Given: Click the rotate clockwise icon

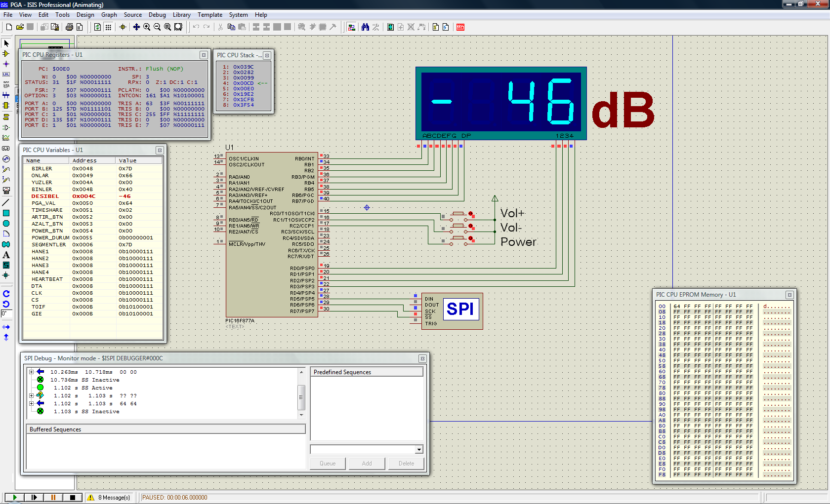Looking at the screenshot, I should [x=6, y=293].
